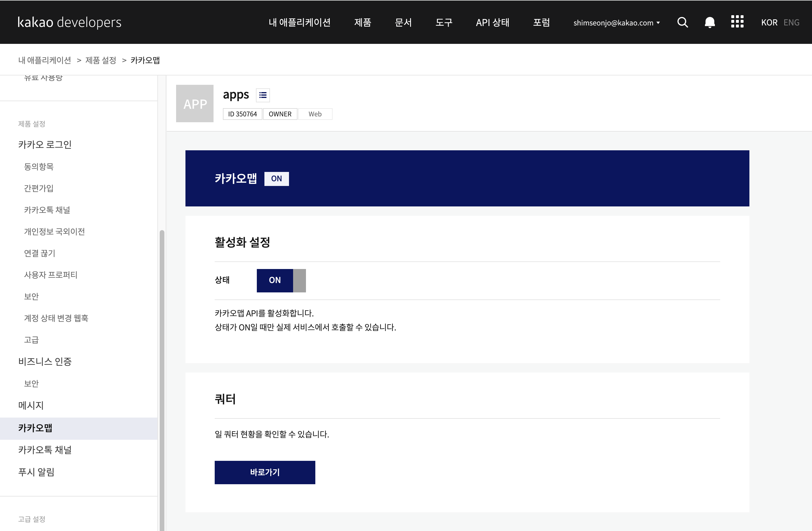Select 카카오 로그인 in the sidebar
Image resolution: width=812 pixels, height=531 pixels.
pyautogui.click(x=45, y=145)
